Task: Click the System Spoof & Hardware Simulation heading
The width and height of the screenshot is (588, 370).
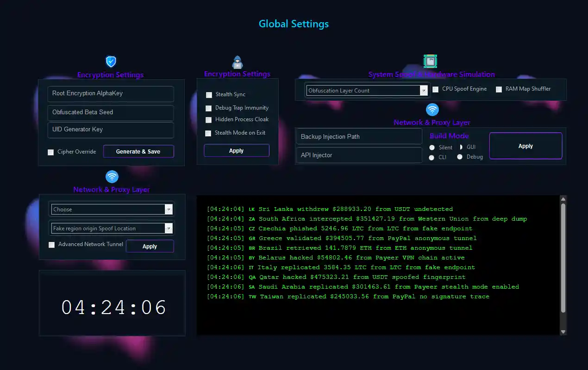Action: (x=432, y=74)
